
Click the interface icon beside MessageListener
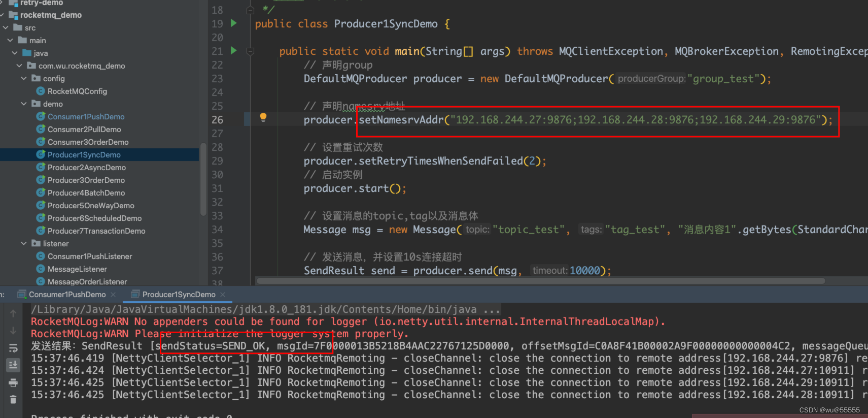coord(41,269)
